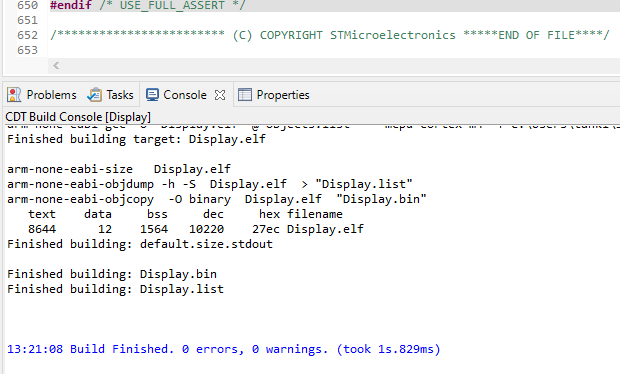Click the text size value 8644
The image size is (620, 374).
(x=42, y=229)
